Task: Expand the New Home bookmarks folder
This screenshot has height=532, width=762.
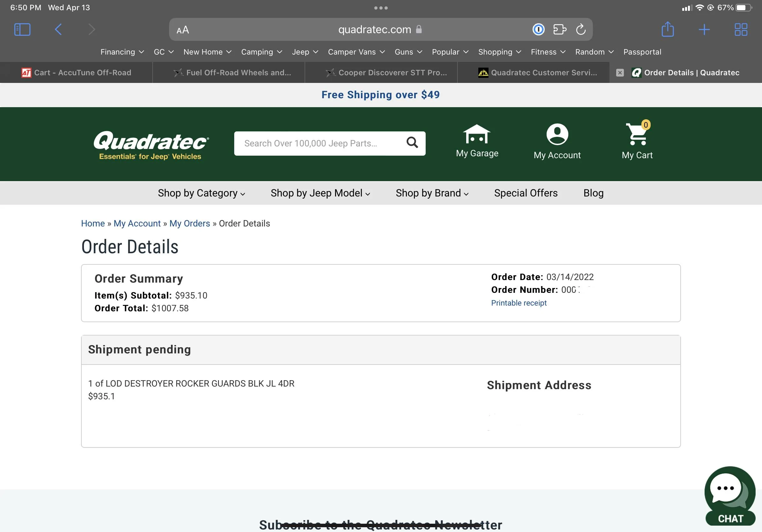Action: pyautogui.click(x=207, y=52)
